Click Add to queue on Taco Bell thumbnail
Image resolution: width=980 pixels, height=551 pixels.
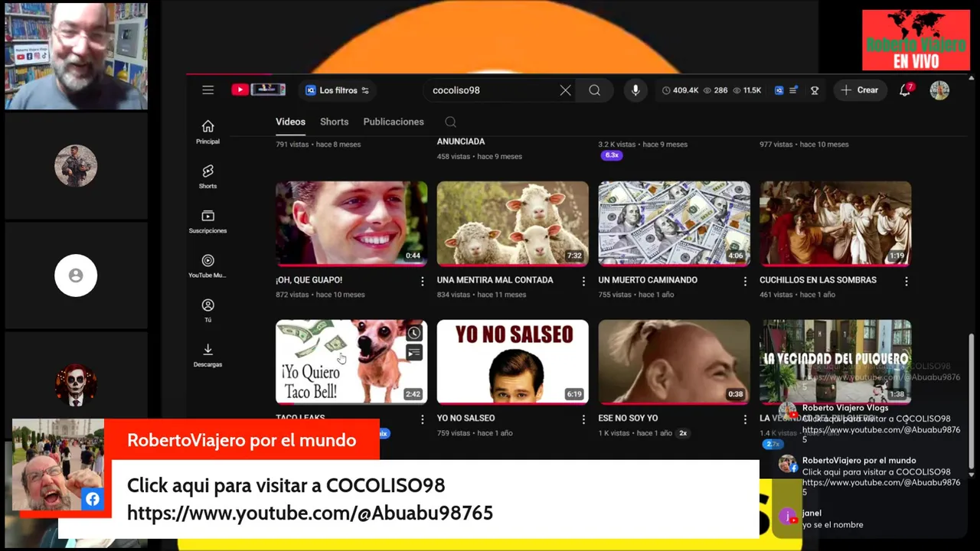(414, 353)
